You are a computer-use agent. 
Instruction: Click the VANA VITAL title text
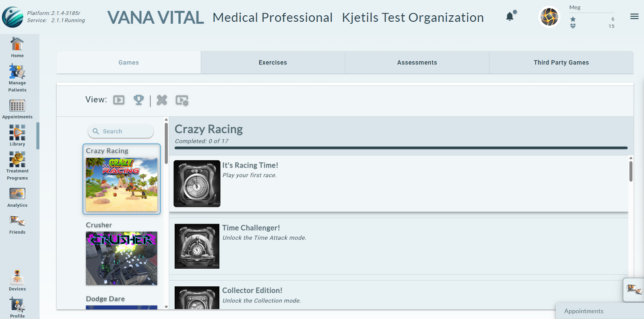155,17
